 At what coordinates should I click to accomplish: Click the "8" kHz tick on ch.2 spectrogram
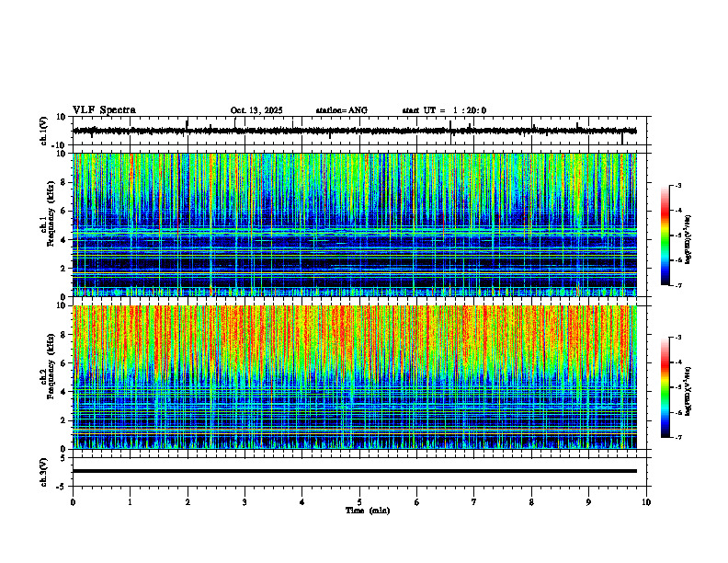tap(63, 335)
